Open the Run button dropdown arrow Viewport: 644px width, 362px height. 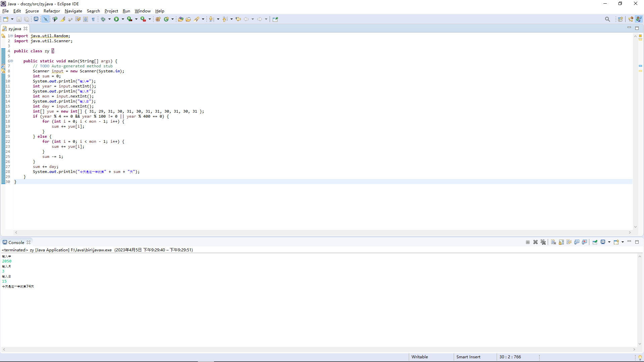pos(123,19)
